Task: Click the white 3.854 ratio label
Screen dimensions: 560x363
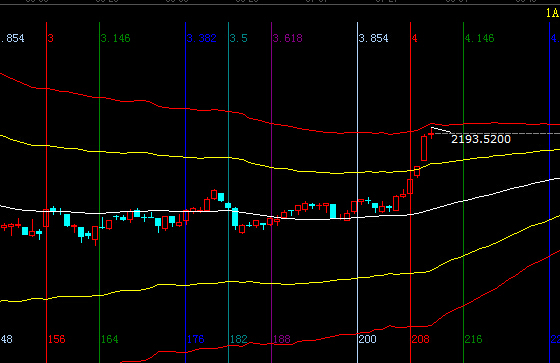Action: click(x=374, y=38)
